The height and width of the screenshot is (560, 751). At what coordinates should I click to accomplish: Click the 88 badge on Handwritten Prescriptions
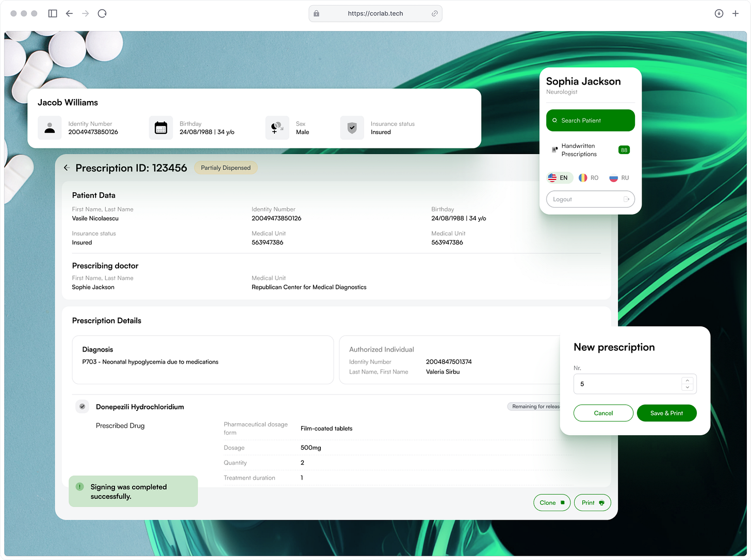pyautogui.click(x=624, y=150)
